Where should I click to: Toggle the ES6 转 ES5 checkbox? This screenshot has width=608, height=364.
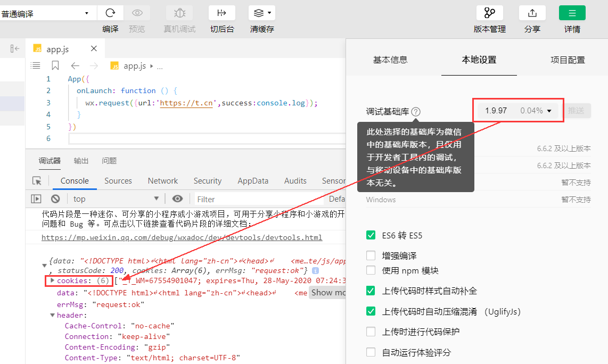(371, 235)
